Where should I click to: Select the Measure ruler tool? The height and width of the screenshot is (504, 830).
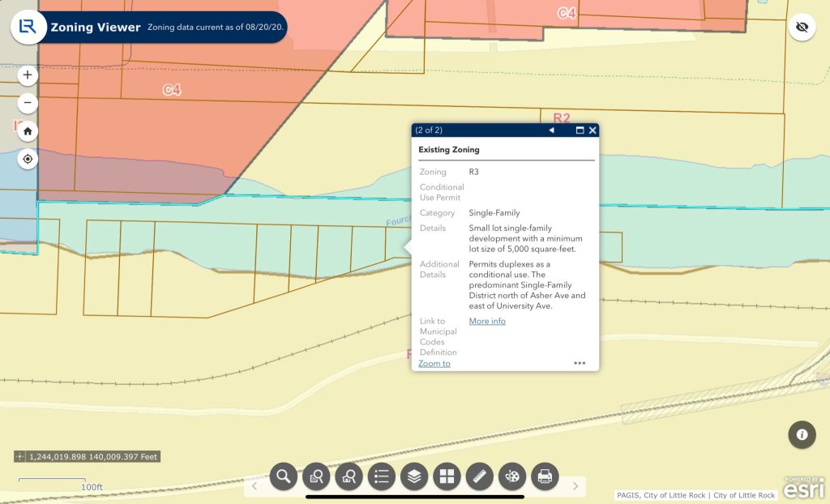pos(479,476)
